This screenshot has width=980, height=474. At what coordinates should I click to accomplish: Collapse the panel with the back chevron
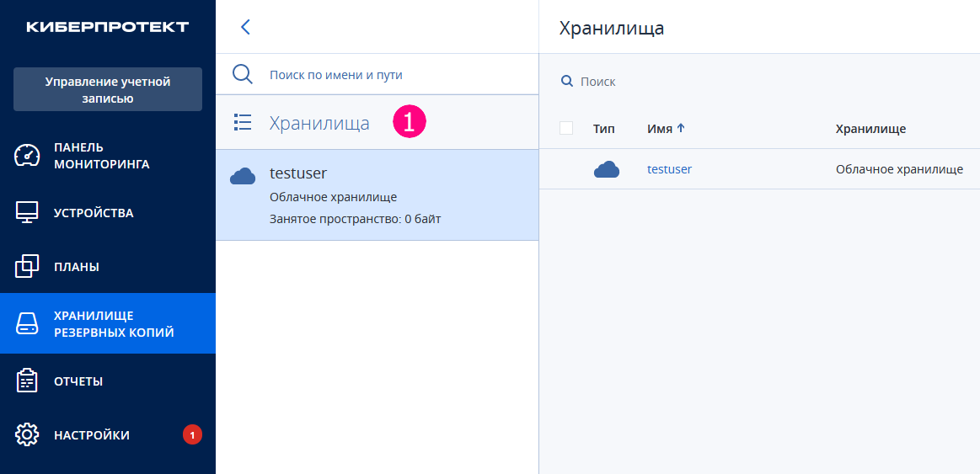point(245,27)
